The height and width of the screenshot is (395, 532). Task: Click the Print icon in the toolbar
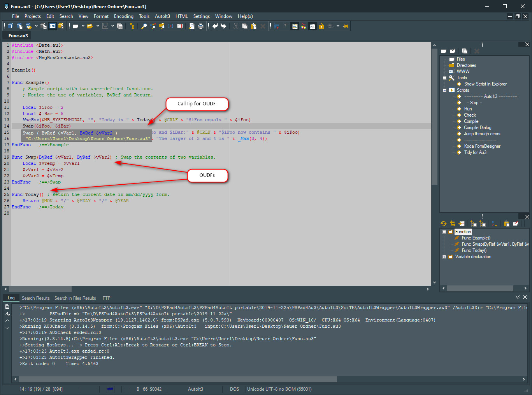tap(201, 26)
